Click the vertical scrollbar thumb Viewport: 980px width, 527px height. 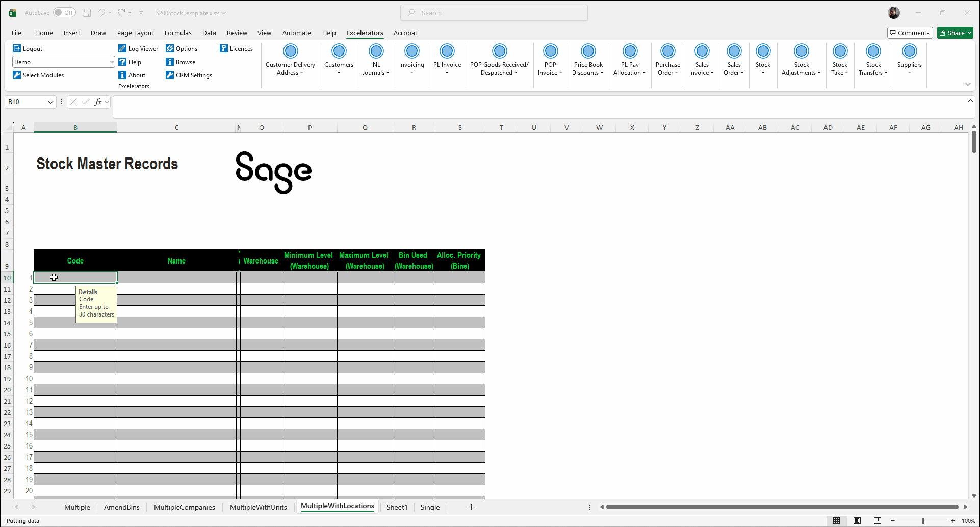tap(974, 141)
